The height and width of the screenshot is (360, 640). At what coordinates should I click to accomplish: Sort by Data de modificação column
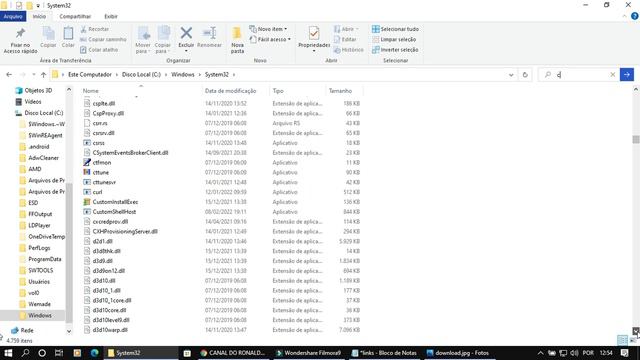tap(230, 91)
